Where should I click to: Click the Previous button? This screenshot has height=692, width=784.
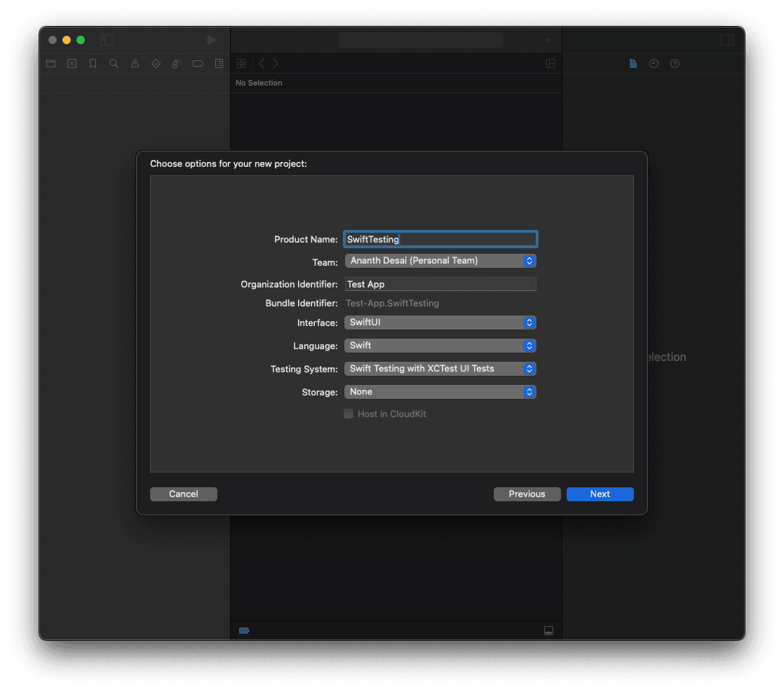[x=527, y=494]
